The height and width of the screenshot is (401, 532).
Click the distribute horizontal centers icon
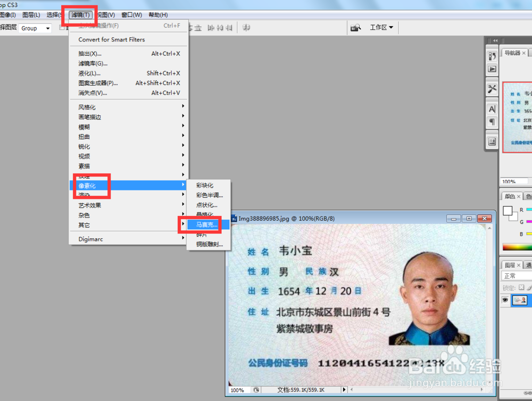click(x=220, y=28)
